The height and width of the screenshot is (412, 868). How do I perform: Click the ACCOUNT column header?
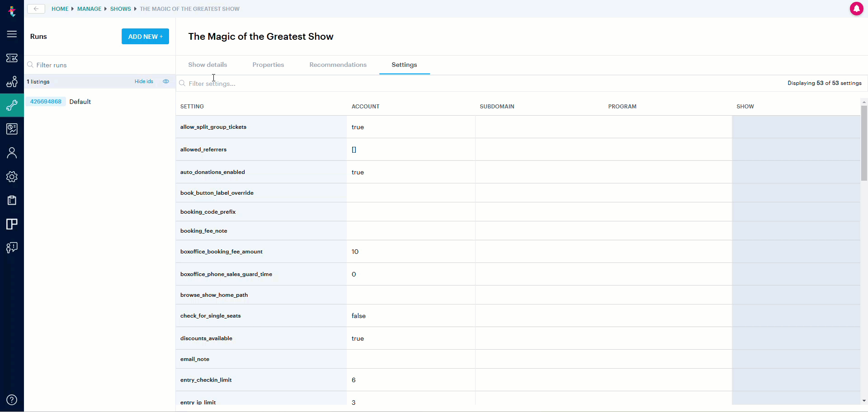tap(365, 107)
